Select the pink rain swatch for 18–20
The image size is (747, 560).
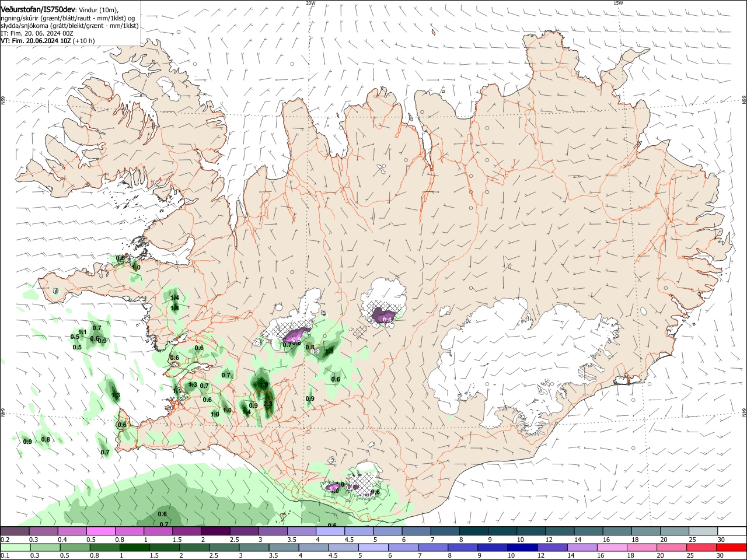coord(642,548)
